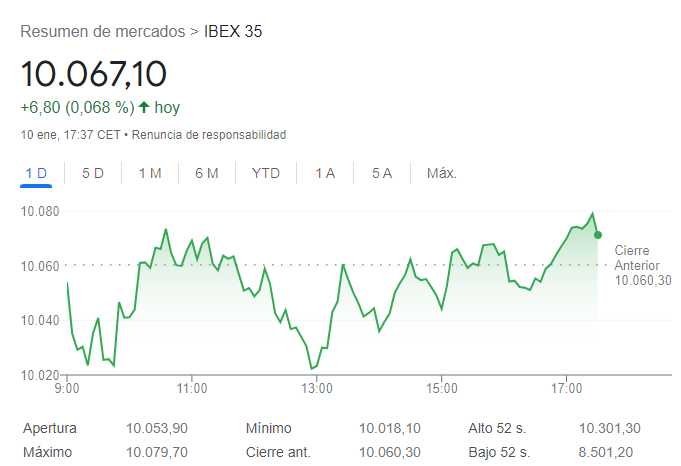Image resolution: width=681 pixels, height=466 pixels.
Task: Click the Mínimo value 10.018,10
Action: coord(390,428)
